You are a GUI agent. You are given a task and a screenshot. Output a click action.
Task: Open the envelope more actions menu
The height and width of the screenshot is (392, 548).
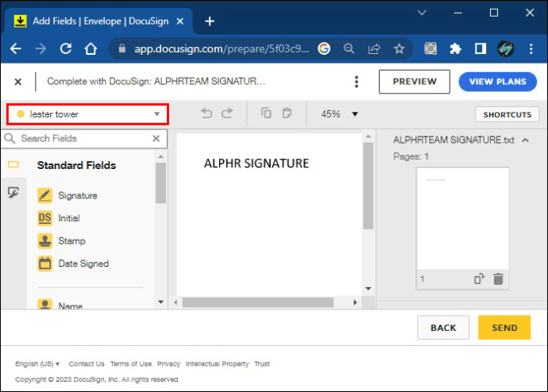(357, 82)
